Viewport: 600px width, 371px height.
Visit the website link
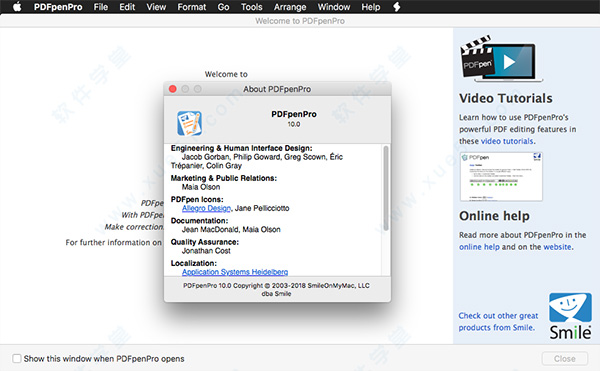point(558,247)
